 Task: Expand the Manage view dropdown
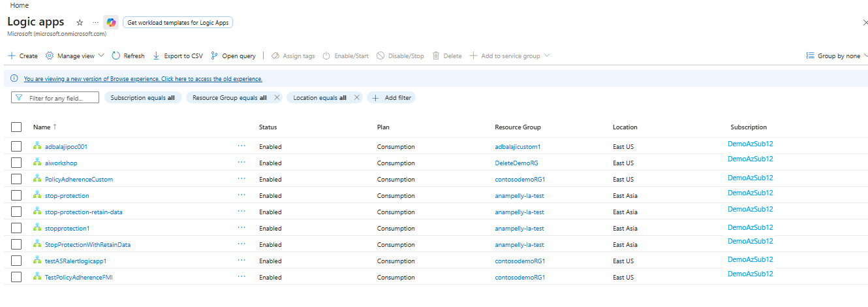click(x=74, y=56)
